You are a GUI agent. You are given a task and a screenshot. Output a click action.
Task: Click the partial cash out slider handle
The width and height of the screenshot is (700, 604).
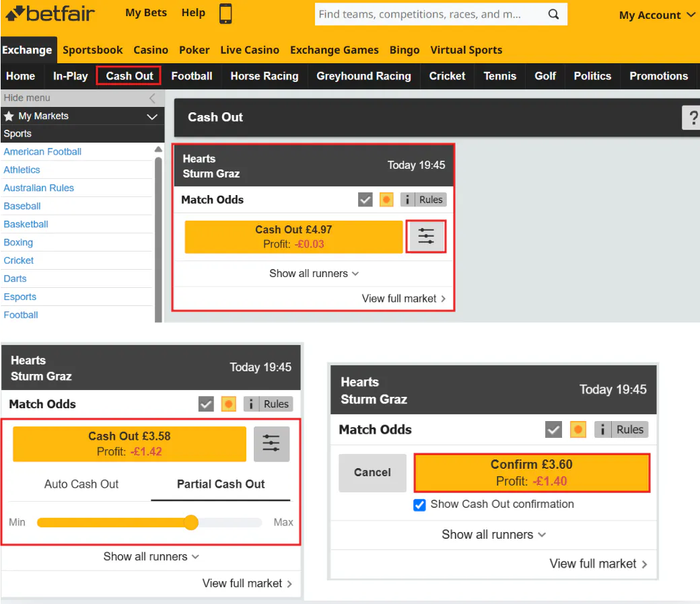point(191,523)
